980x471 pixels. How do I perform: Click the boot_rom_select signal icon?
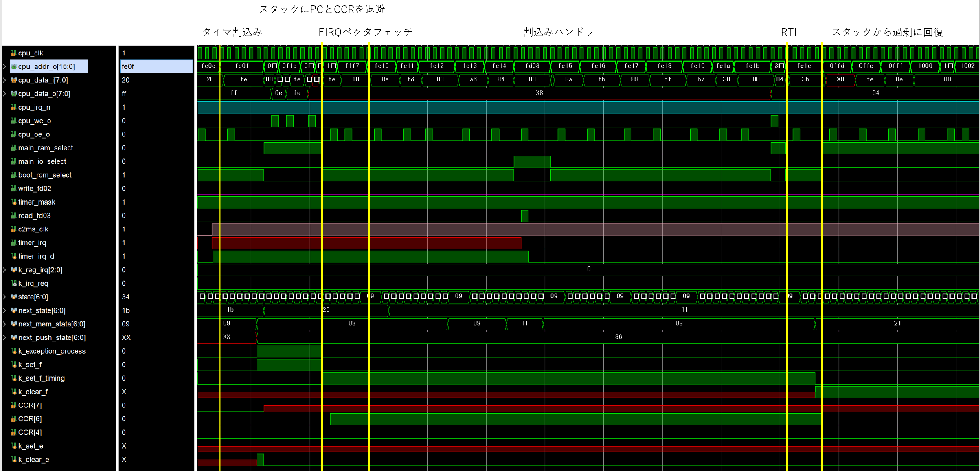[14, 175]
